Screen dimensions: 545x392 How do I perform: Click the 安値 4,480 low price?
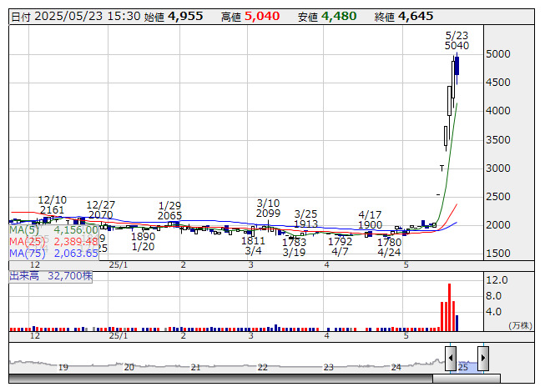click(x=327, y=17)
